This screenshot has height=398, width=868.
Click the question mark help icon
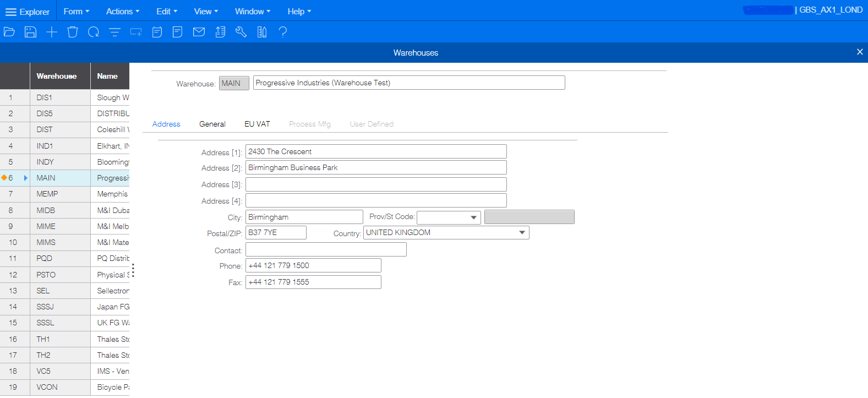(283, 32)
